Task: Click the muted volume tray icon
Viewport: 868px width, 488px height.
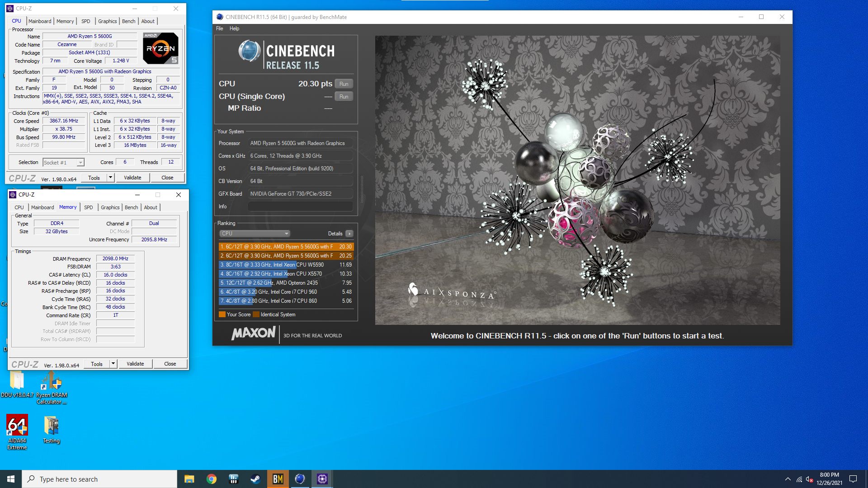Action: coord(810,479)
